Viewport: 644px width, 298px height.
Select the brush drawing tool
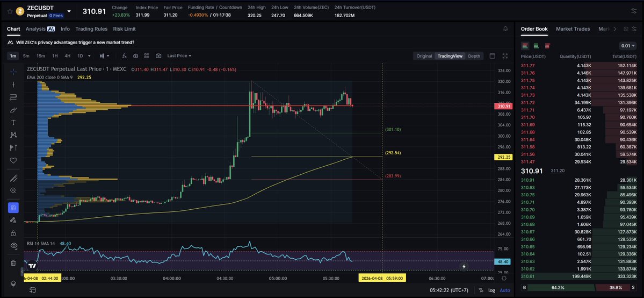pyautogui.click(x=13, y=110)
